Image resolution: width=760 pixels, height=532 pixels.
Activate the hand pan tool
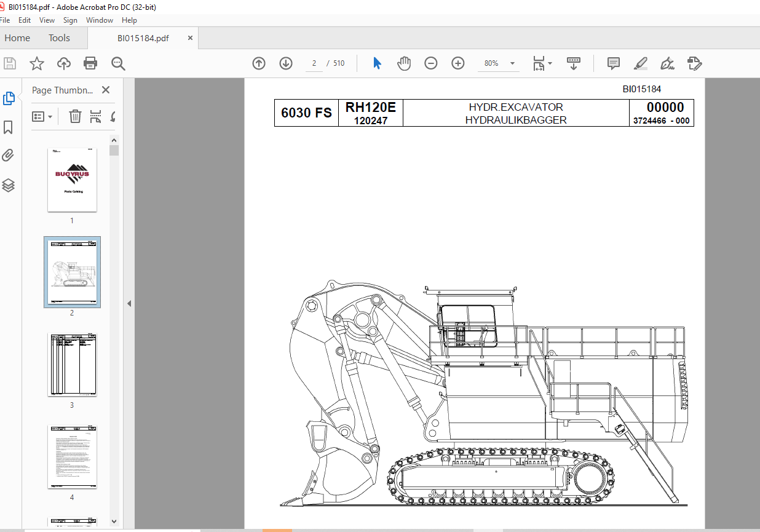pyautogui.click(x=403, y=63)
